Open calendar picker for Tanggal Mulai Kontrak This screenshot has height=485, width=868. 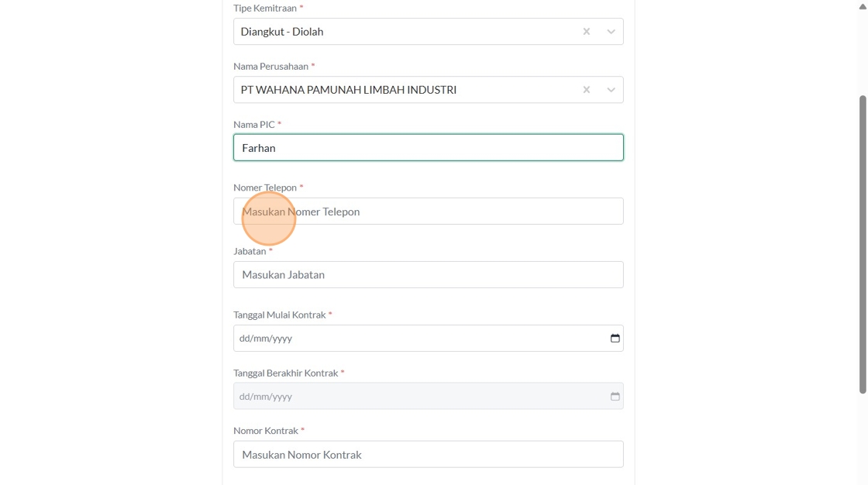(615, 339)
